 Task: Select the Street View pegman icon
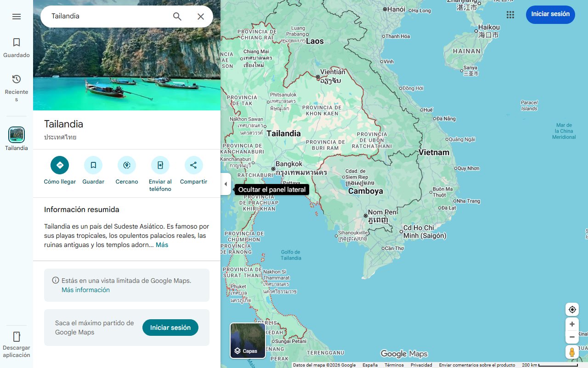pyautogui.click(x=571, y=352)
